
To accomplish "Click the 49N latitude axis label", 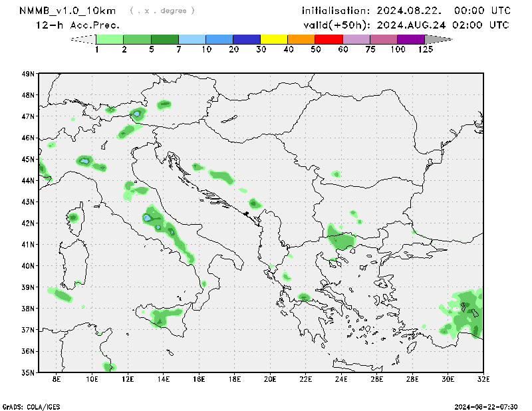I will point(28,74).
